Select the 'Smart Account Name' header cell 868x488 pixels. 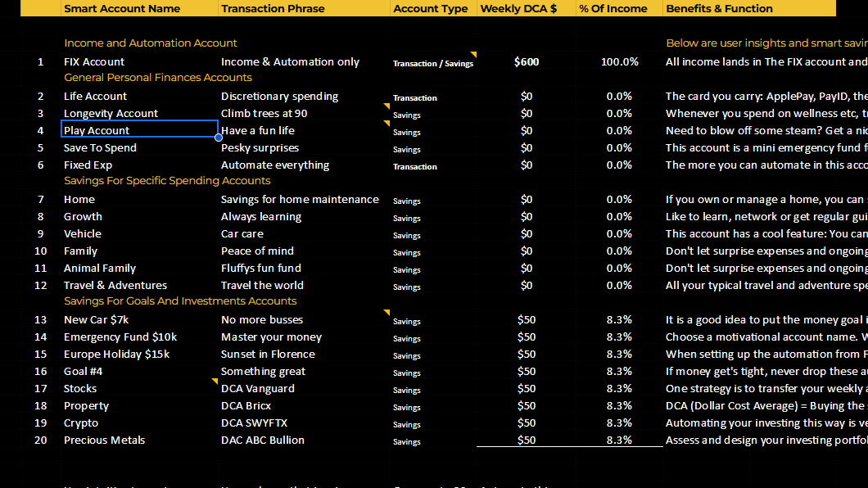pos(139,8)
